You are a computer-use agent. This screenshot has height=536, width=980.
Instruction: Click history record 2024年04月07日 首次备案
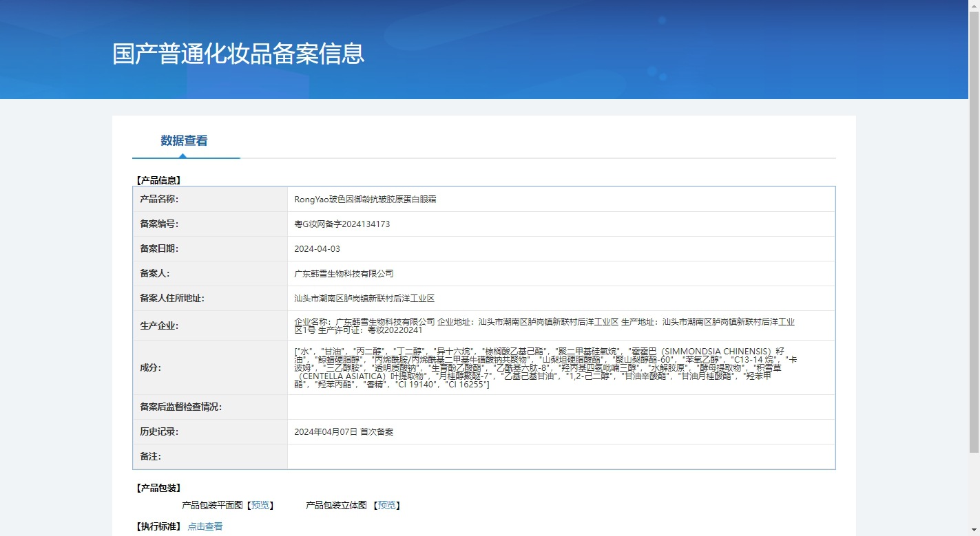click(344, 431)
